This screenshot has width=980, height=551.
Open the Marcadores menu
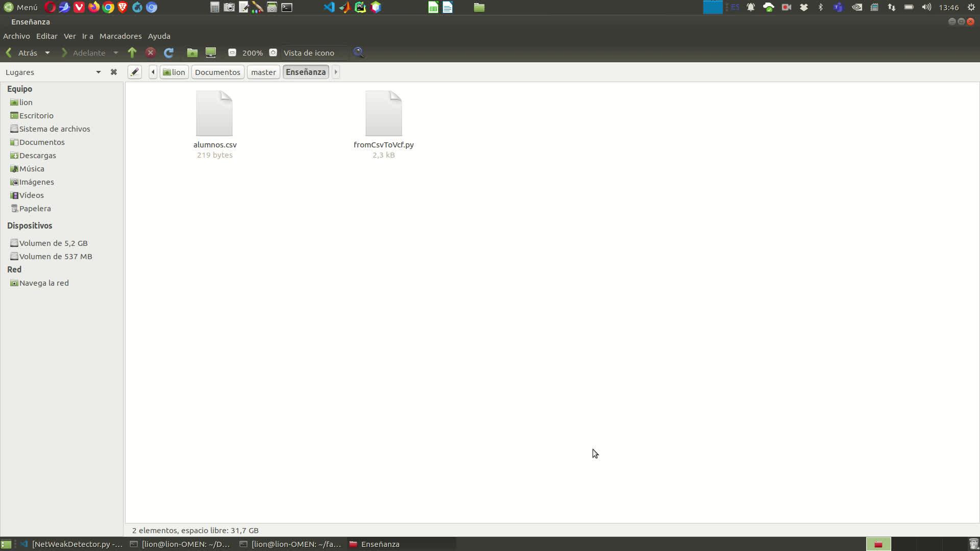120,36
